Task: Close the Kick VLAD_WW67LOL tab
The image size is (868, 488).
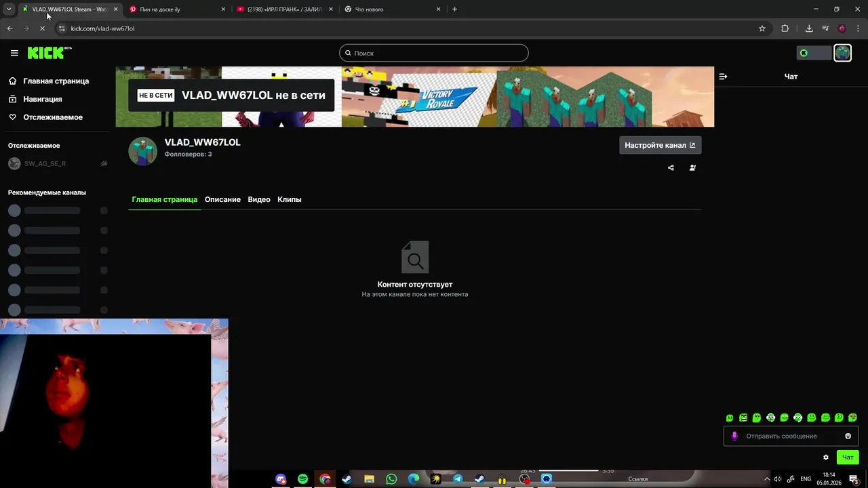Action: 115,9
